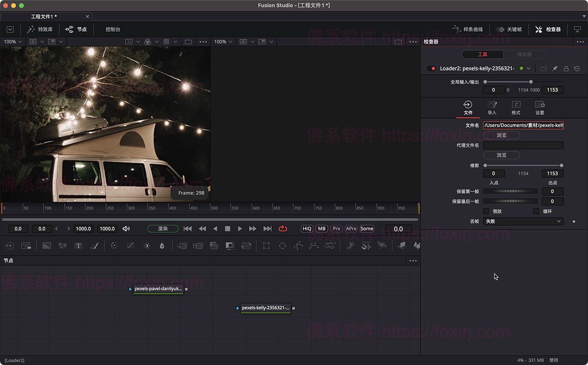The height and width of the screenshot is (365, 588).
Task: Open the 特效库 panel tab
Action: click(x=39, y=29)
